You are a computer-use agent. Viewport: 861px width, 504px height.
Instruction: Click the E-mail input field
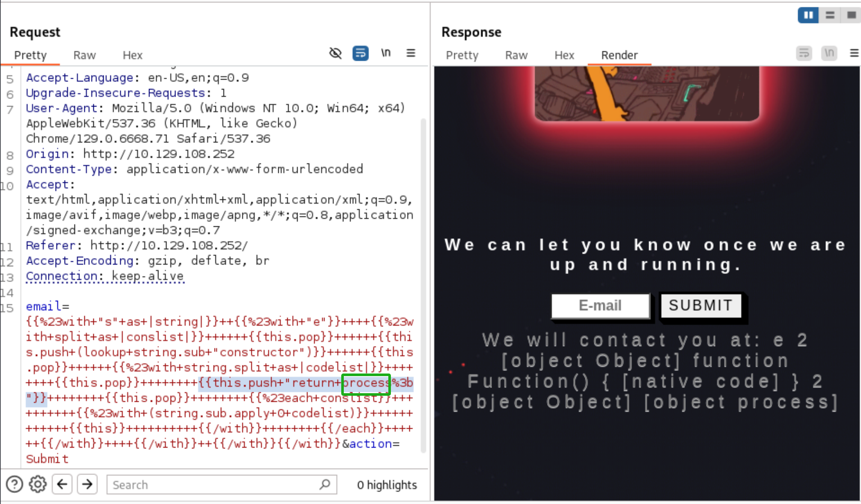[600, 305]
